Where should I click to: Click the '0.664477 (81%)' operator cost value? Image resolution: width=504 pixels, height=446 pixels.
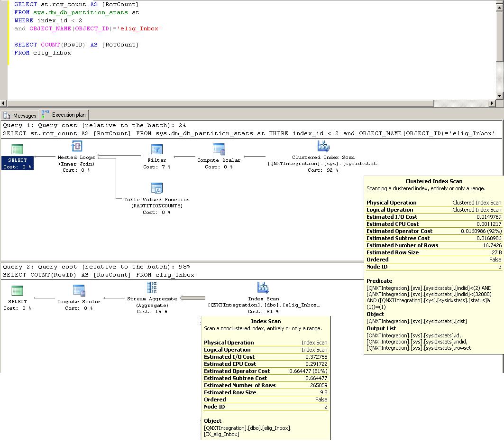[x=308, y=371]
